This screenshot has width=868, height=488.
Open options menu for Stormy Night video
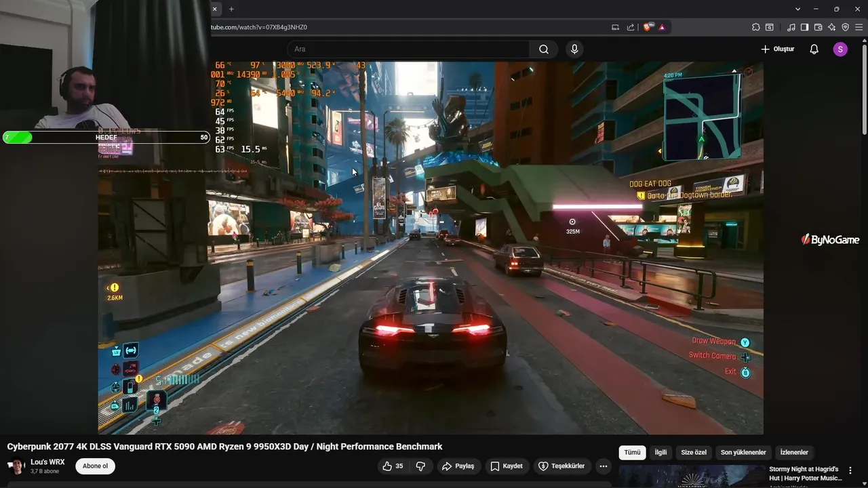pyautogui.click(x=850, y=470)
